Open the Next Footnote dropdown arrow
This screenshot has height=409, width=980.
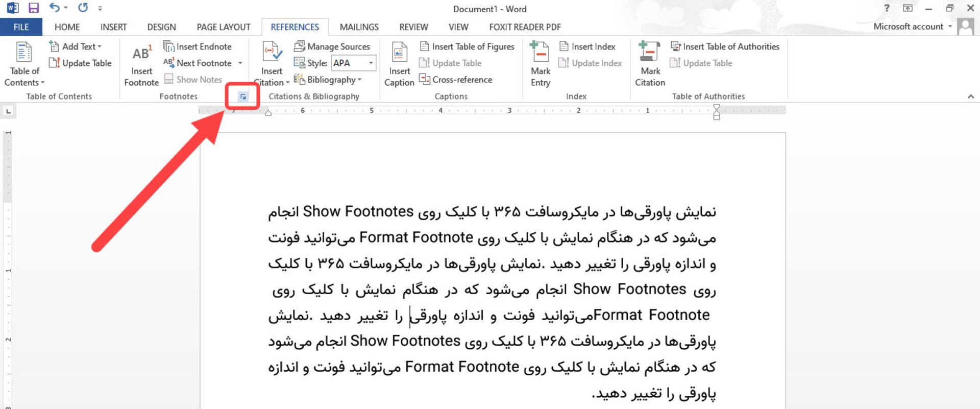point(240,63)
